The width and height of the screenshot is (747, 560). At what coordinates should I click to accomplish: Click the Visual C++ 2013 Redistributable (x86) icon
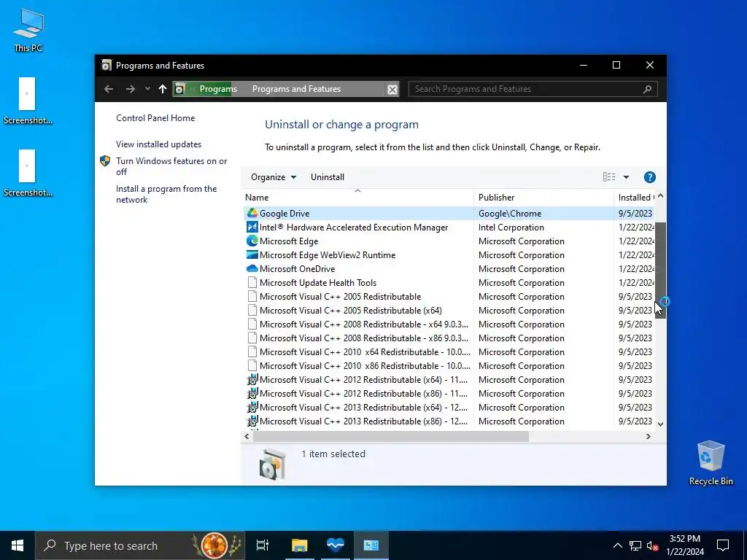pos(252,421)
